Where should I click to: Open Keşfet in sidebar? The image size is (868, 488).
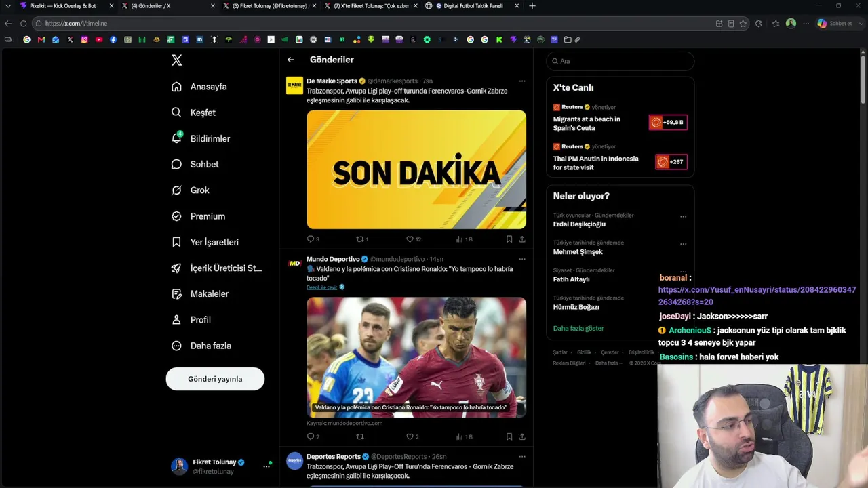click(194, 113)
